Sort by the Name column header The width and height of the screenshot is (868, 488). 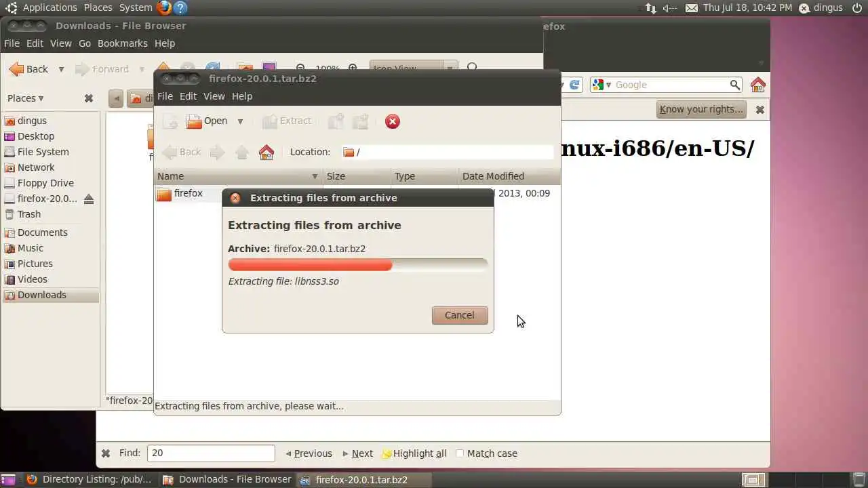tap(238, 176)
